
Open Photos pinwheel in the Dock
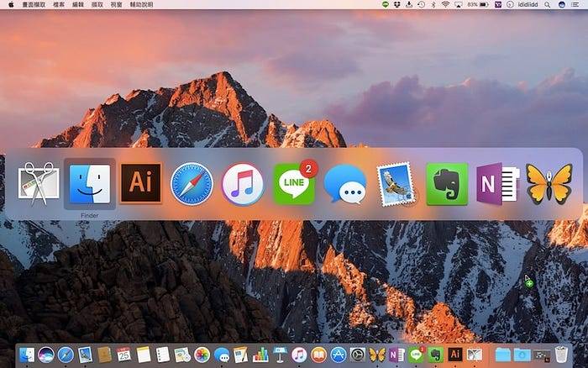pos(202,355)
